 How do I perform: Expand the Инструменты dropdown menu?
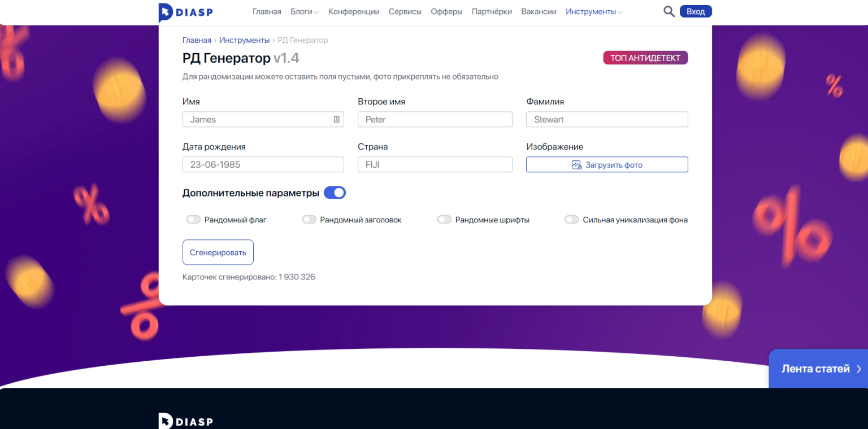(x=594, y=12)
